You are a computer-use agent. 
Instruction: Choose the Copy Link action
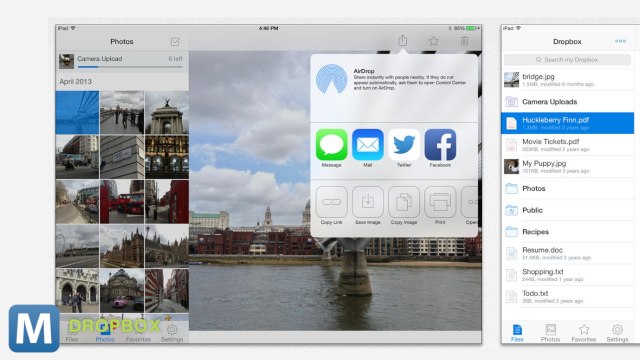(x=331, y=202)
